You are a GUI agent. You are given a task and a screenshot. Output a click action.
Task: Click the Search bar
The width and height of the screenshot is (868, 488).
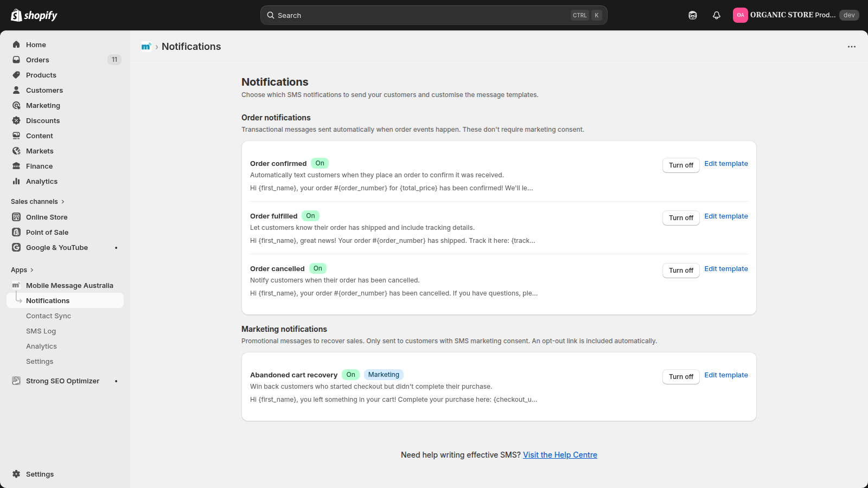(434, 15)
